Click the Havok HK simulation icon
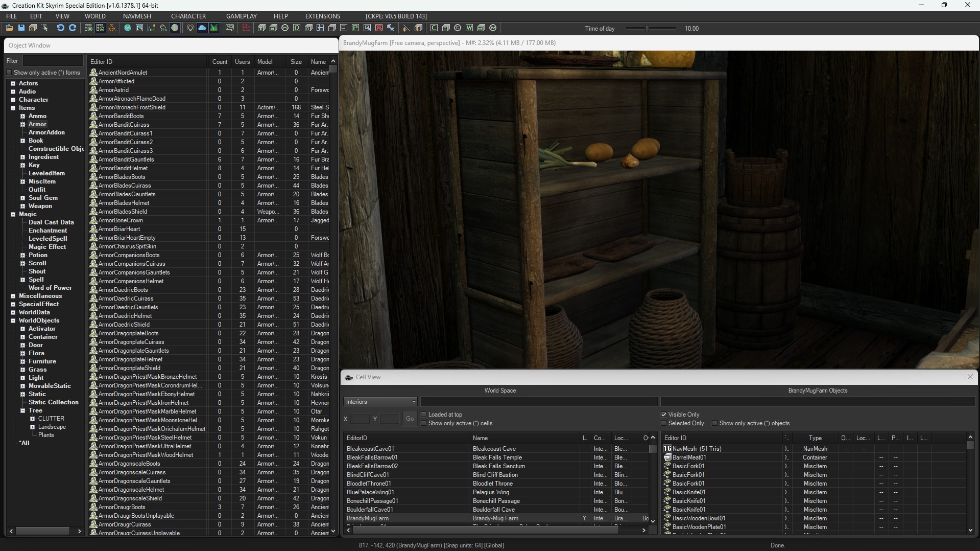980x551 pixels. [151, 28]
